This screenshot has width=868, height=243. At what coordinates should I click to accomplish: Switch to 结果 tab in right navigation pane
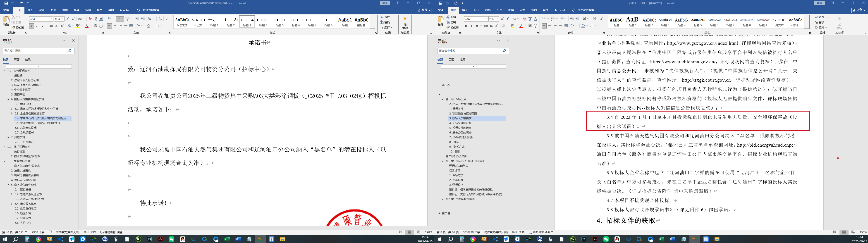[462, 60]
